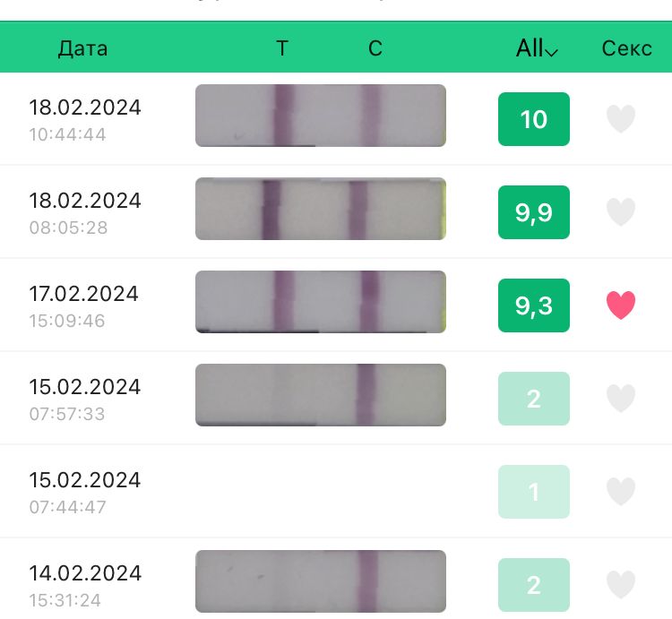Tap the 9,3 score badge
The image size is (672, 619).
coord(534,305)
